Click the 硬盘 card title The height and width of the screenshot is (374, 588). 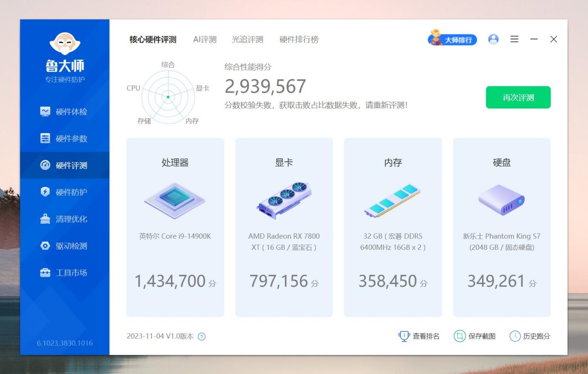point(501,163)
